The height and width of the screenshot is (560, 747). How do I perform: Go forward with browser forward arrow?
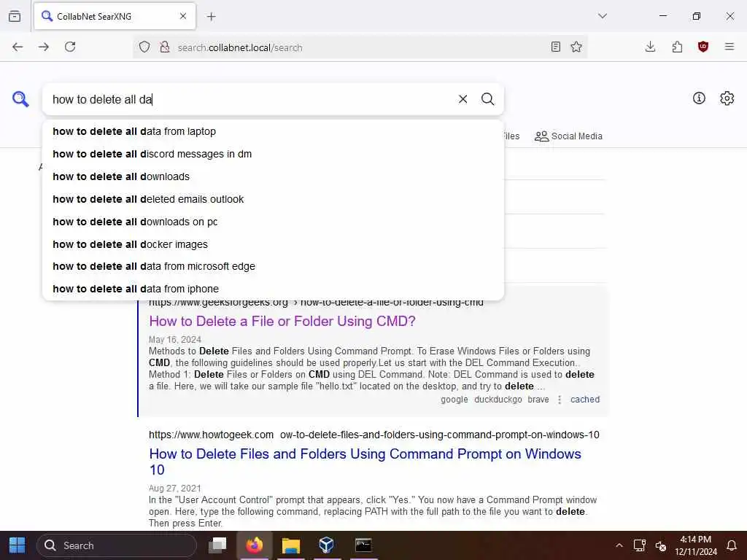coord(44,47)
